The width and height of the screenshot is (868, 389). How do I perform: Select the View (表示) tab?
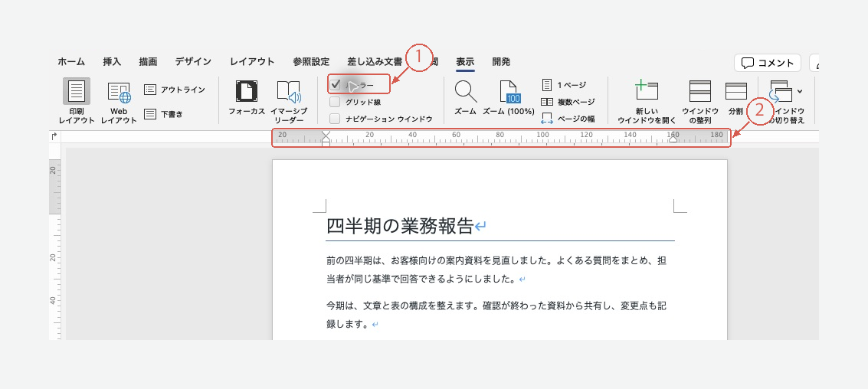tap(465, 62)
